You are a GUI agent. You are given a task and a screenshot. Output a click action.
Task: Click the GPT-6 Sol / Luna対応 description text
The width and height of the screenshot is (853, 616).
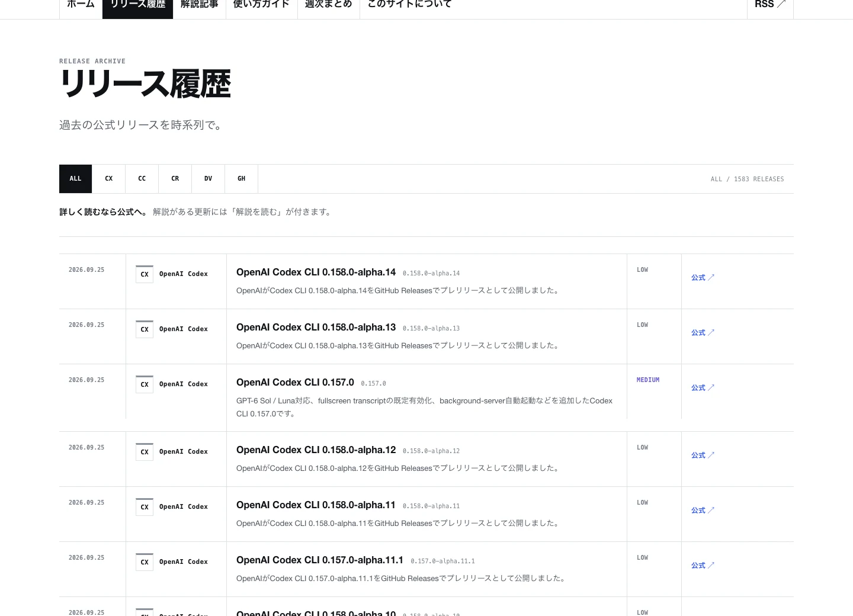click(424, 407)
